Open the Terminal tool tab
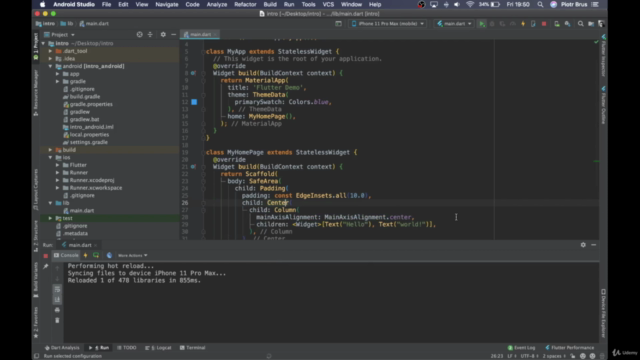This screenshot has width=640, height=360. 193,348
